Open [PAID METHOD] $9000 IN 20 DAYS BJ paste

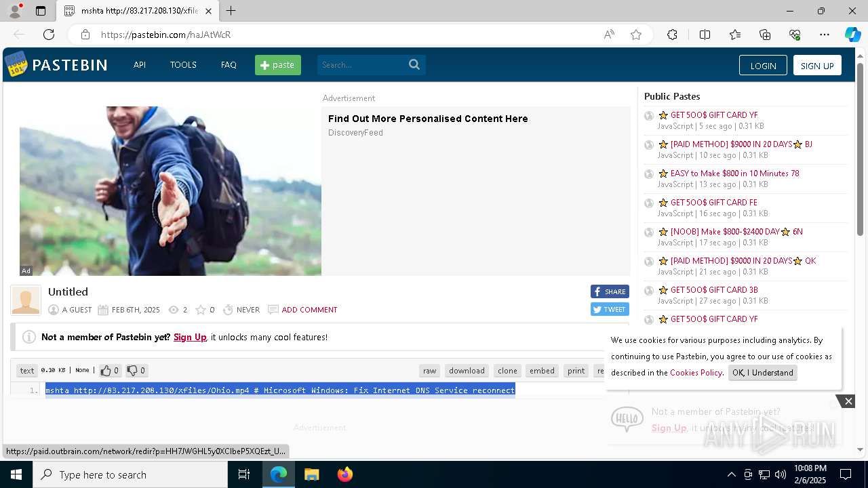pyautogui.click(x=741, y=144)
